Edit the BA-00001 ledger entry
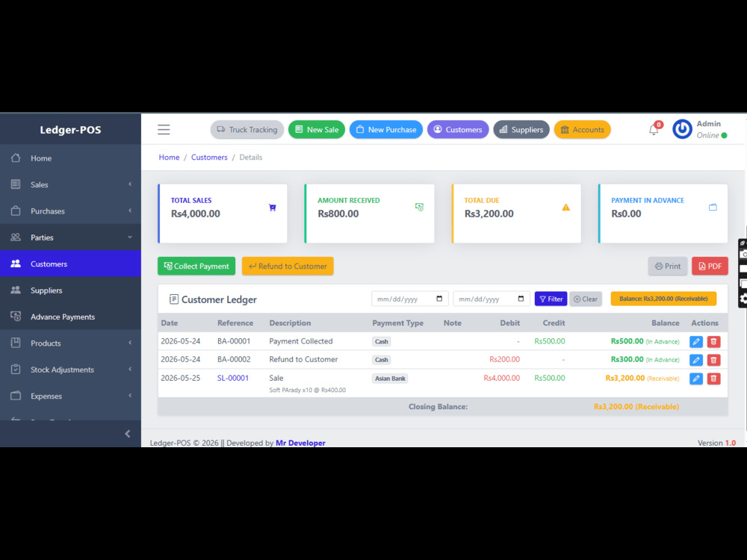 tap(695, 341)
